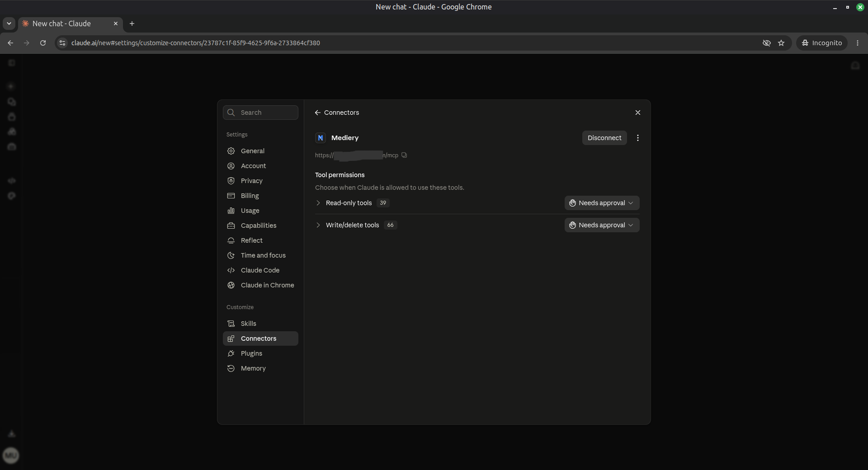Go back in browser history
This screenshot has width=868, height=470.
click(x=10, y=43)
